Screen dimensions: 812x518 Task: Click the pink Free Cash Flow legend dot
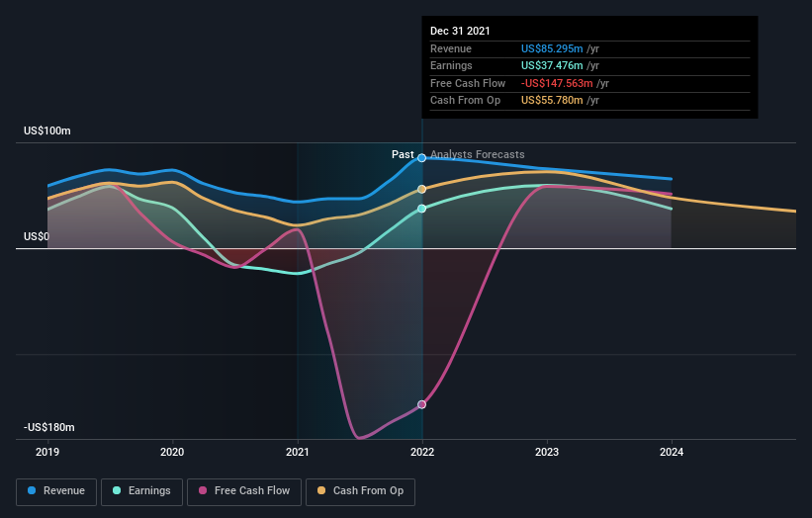point(203,490)
